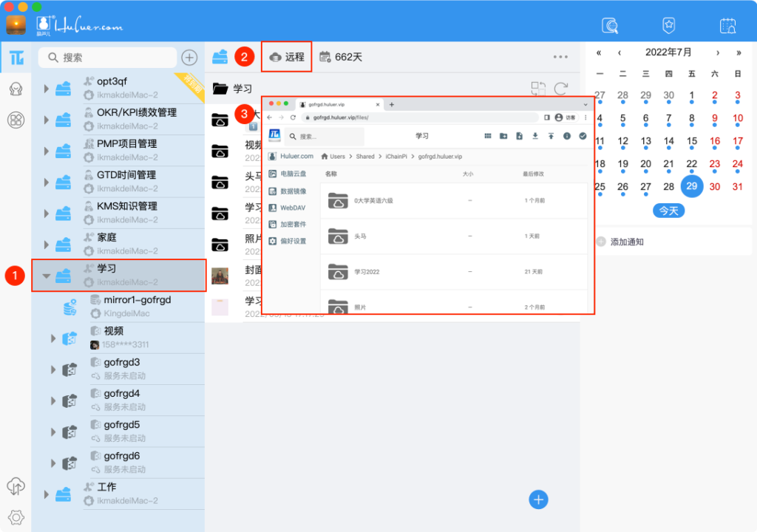Click the cloud upload sidebar icon
Screen dimensions: 757x532
click(x=16, y=486)
